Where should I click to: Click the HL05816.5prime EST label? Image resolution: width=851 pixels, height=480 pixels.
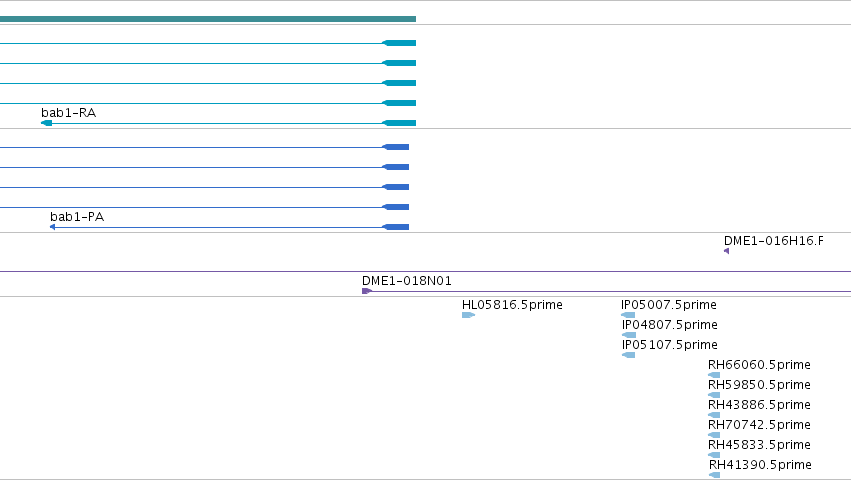512,305
